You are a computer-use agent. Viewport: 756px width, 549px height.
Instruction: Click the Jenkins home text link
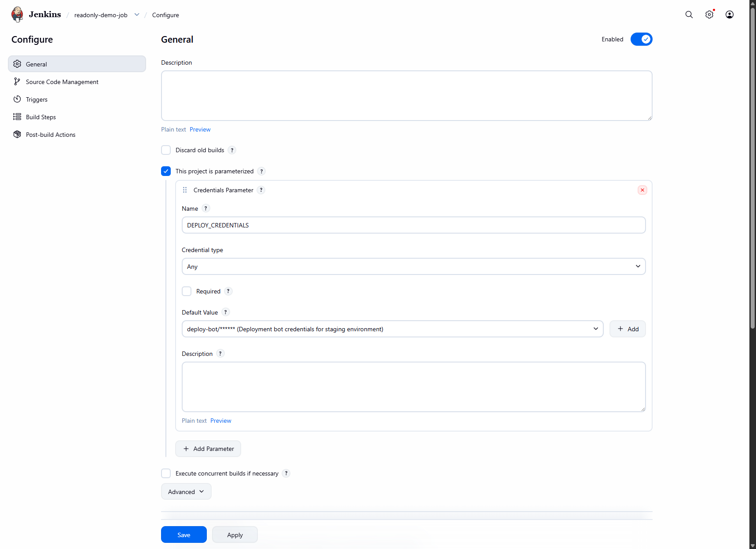point(45,15)
